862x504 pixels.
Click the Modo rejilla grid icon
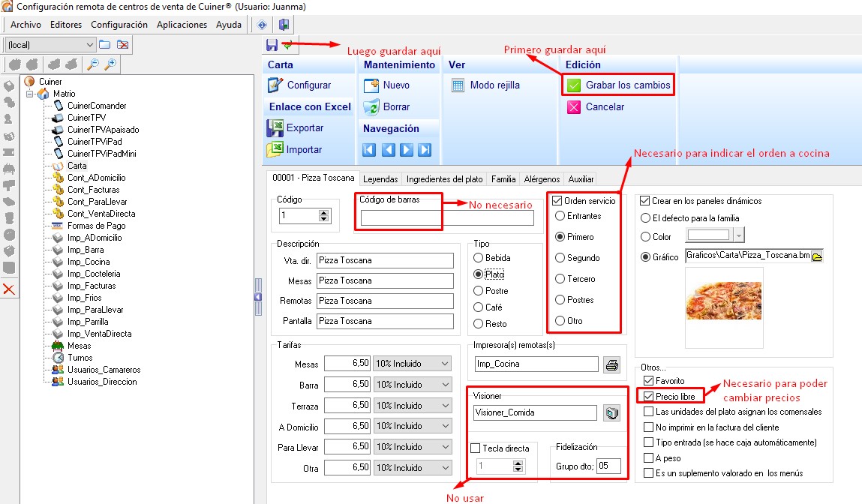click(458, 85)
